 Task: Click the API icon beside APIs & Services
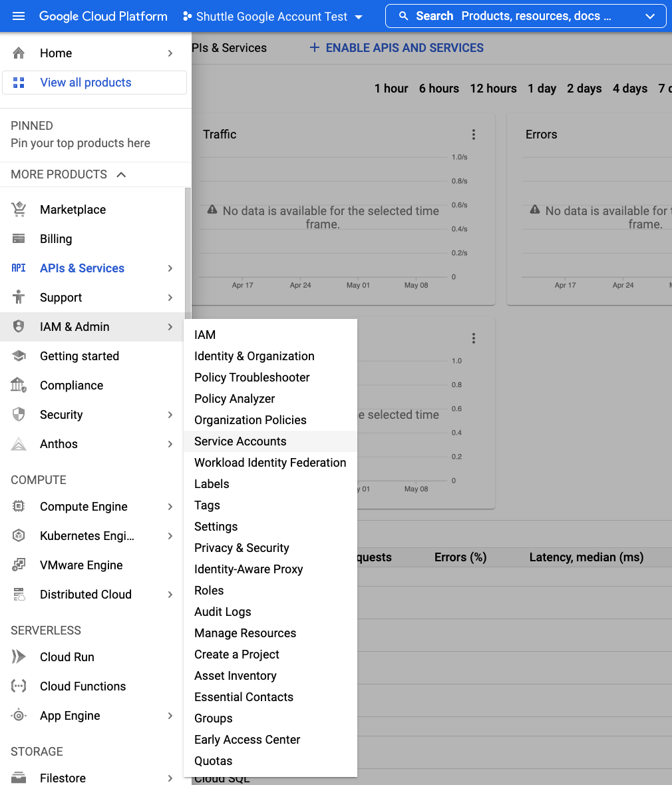pyautogui.click(x=19, y=268)
